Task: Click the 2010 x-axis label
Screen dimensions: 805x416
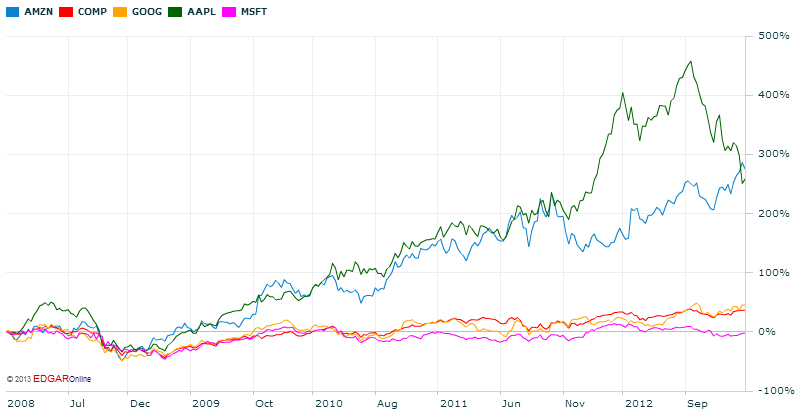Action: coord(330,404)
